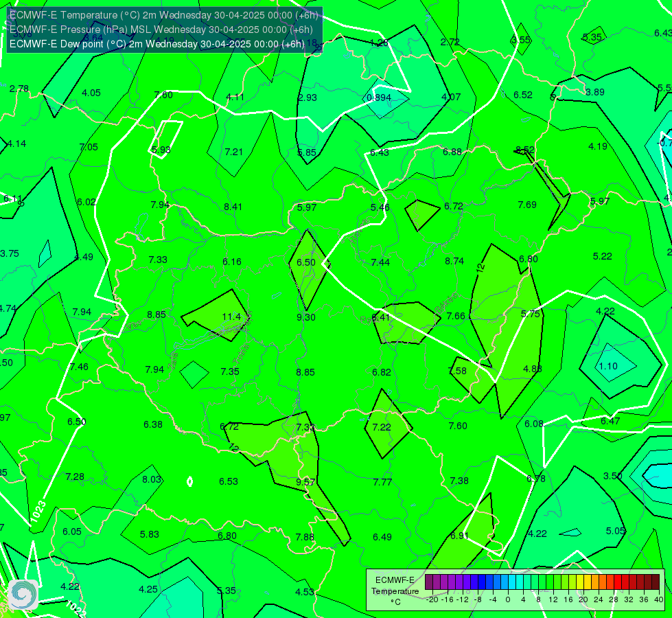Click the map value 6.88
Viewport: 672px width, 618px height.
(x=452, y=152)
